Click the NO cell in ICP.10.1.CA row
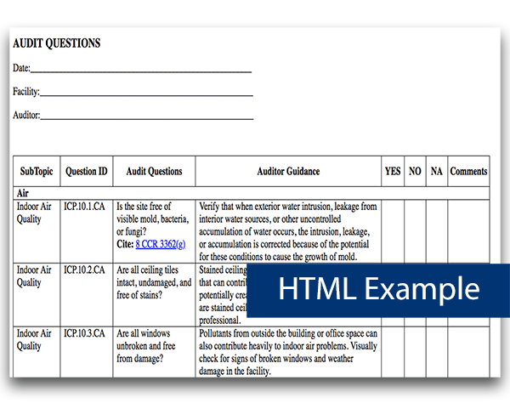The image size is (510, 420). [x=415, y=231]
